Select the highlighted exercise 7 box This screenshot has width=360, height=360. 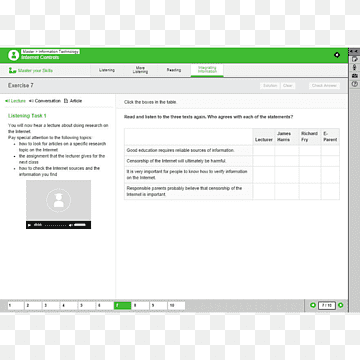coord(122,306)
